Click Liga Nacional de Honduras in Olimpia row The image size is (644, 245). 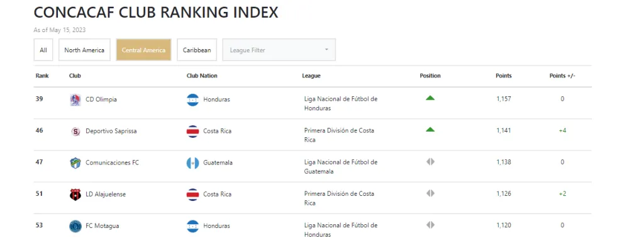tap(341, 103)
